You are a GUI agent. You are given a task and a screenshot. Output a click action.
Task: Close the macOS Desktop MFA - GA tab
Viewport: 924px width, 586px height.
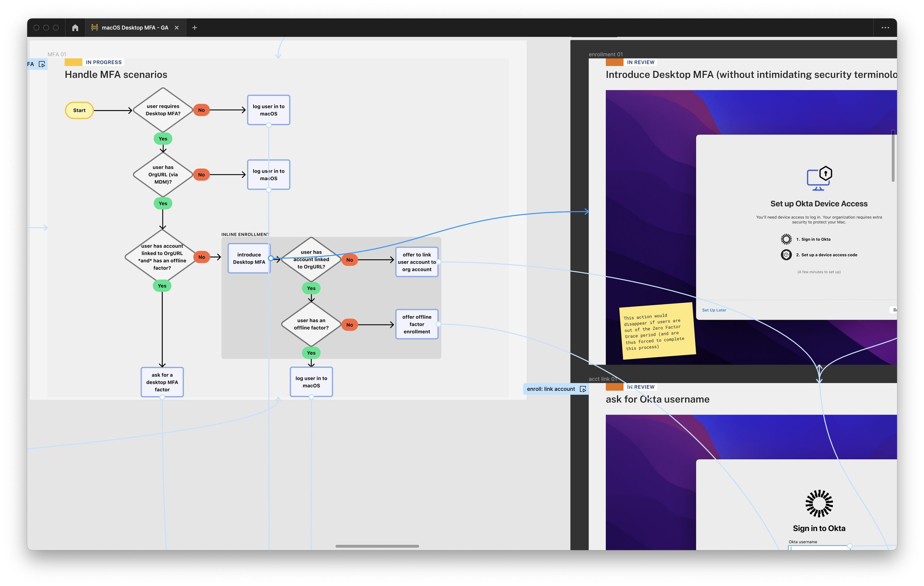point(177,28)
